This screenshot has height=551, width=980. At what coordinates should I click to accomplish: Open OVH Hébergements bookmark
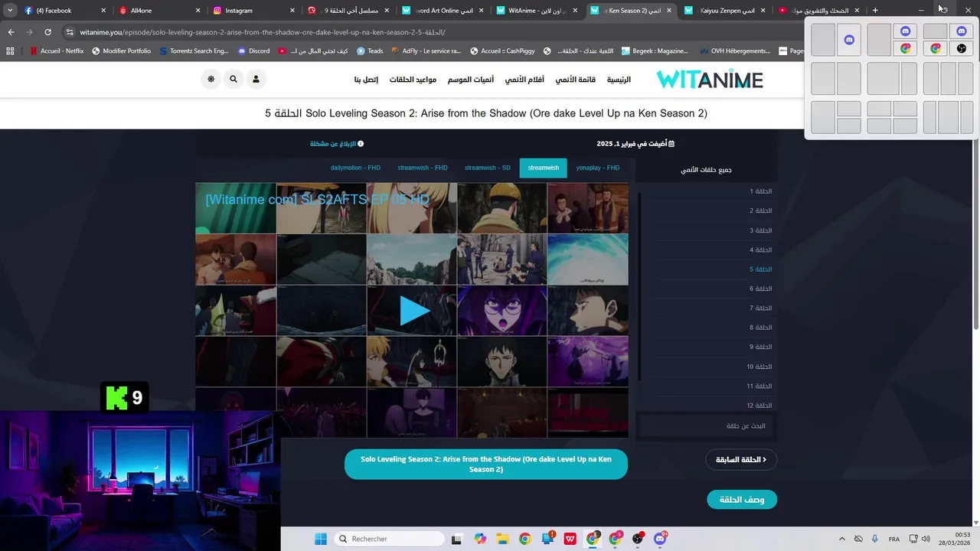point(733,51)
